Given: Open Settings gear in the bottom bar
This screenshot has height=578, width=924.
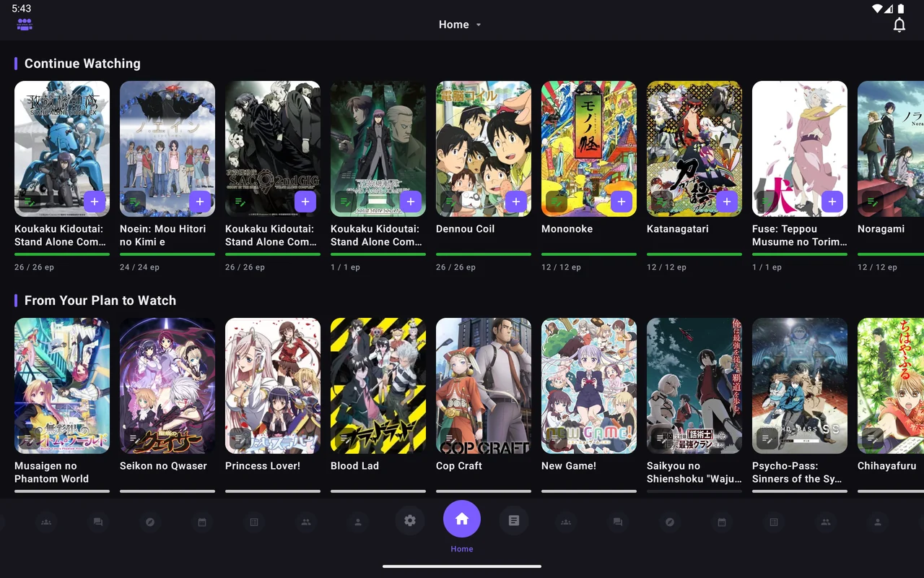Looking at the screenshot, I should pos(410,520).
